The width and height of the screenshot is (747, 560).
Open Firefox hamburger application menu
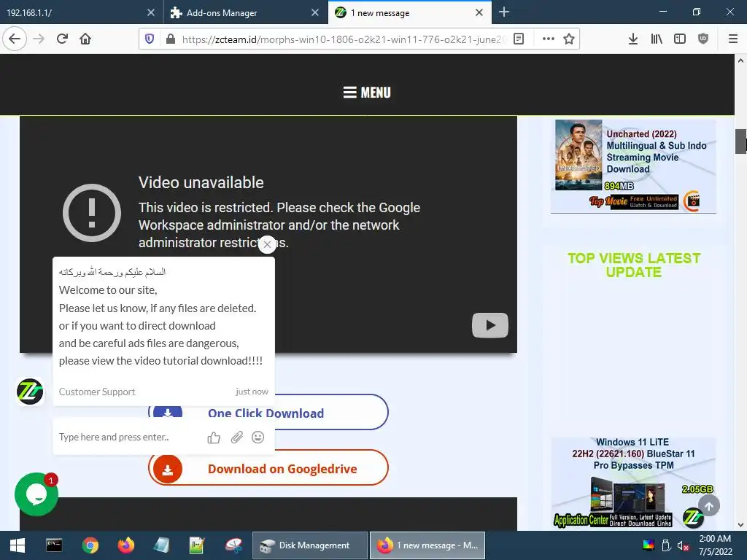pyautogui.click(x=733, y=39)
